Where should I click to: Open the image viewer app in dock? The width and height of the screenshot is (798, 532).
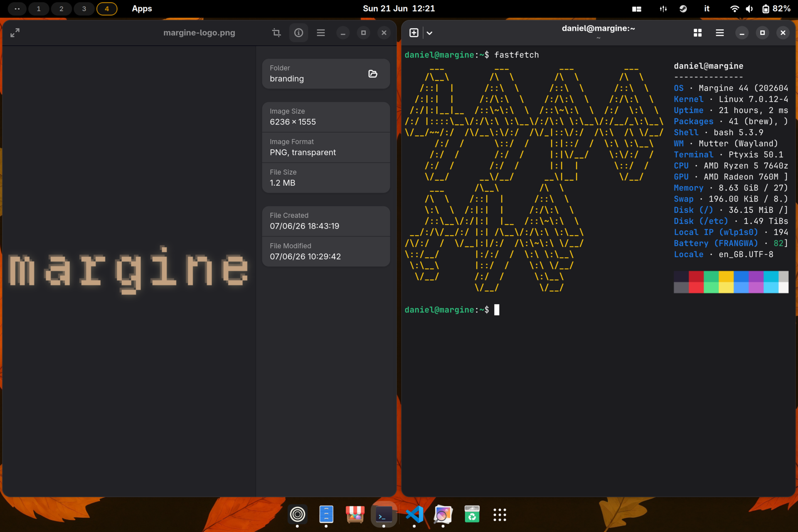click(443, 515)
